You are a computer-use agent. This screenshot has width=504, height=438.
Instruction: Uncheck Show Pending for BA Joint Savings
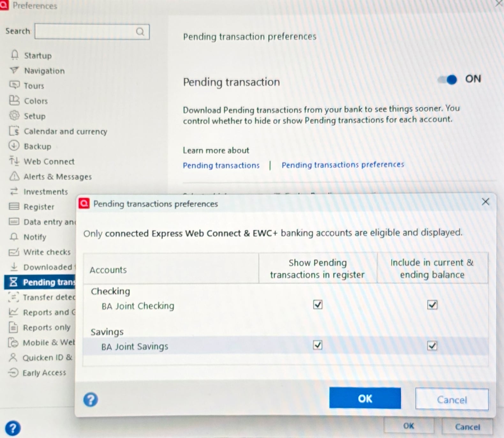point(317,345)
